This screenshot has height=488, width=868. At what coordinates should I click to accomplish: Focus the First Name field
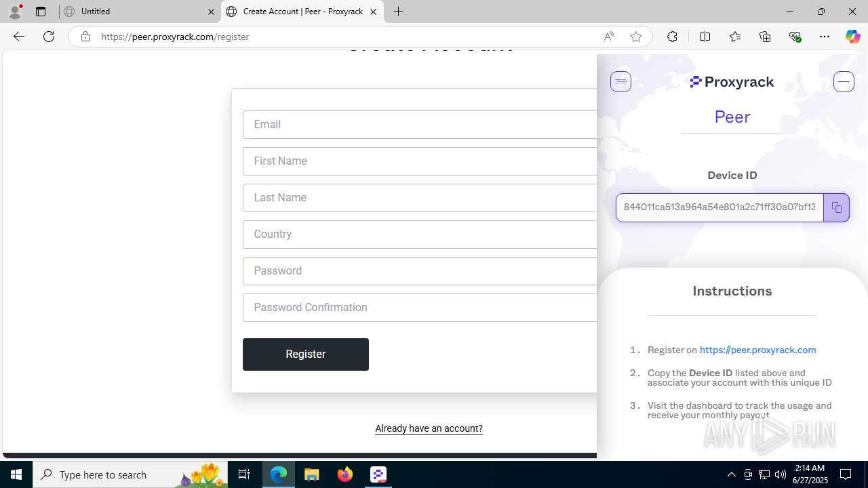pos(420,161)
